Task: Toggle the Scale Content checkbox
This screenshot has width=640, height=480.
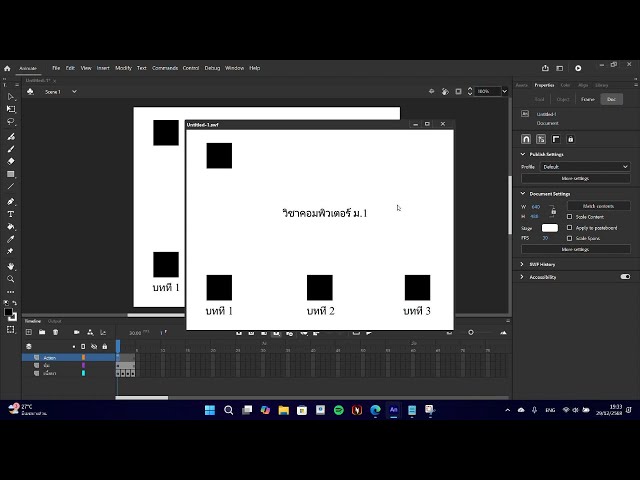Action: click(x=569, y=217)
